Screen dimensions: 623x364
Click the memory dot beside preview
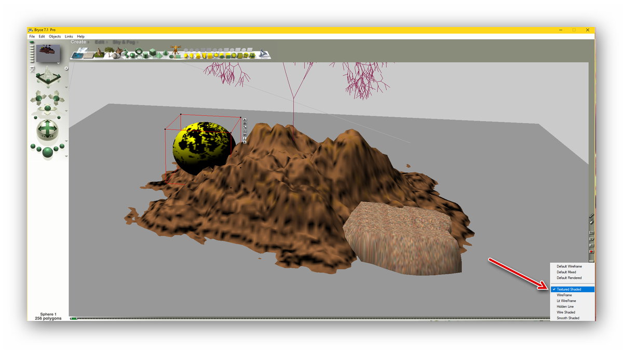coord(66,68)
